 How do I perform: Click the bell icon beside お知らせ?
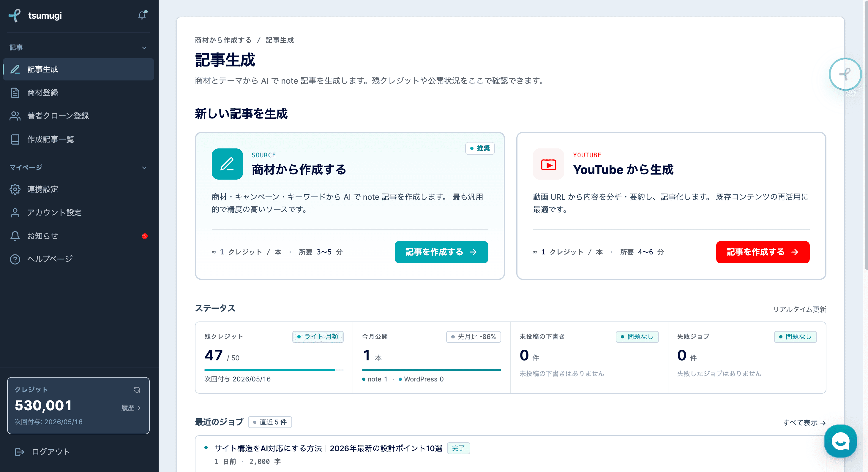[15, 236]
